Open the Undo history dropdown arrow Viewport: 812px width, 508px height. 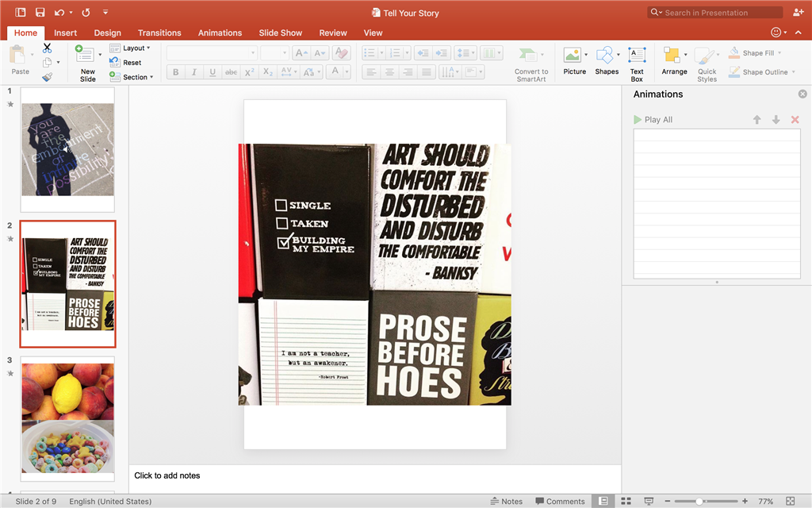click(71, 13)
